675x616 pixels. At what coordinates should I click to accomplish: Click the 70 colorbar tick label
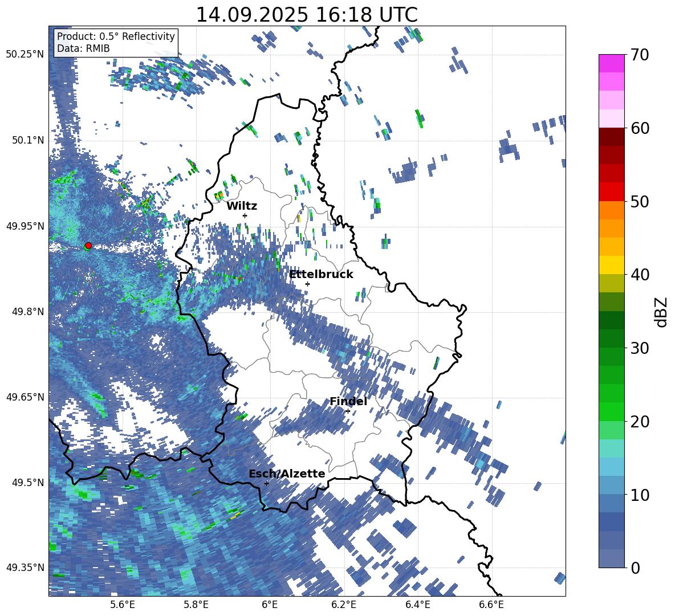pyautogui.click(x=640, y=55)
